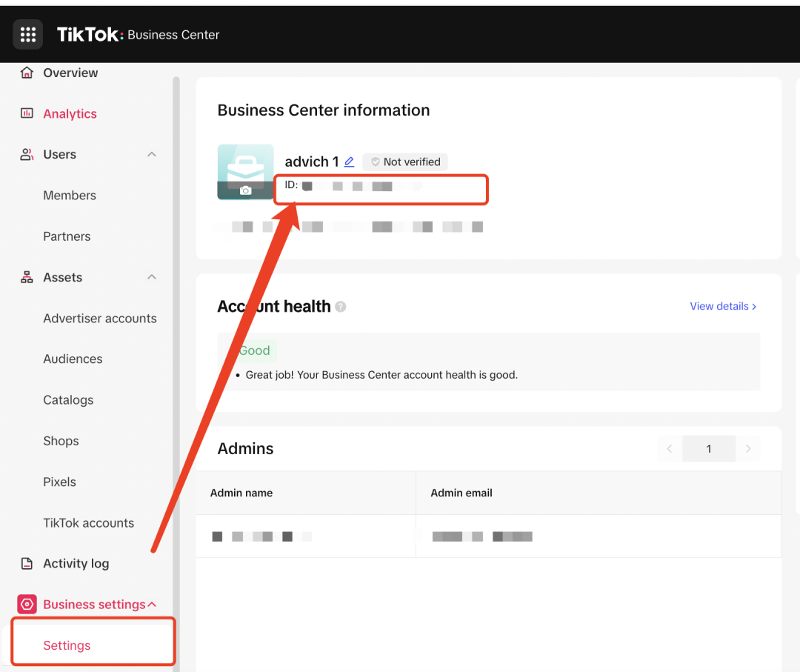The width and height of the screenshot is (800, 672).
Task: Open Shops in the sidebar
Action: 61,441
